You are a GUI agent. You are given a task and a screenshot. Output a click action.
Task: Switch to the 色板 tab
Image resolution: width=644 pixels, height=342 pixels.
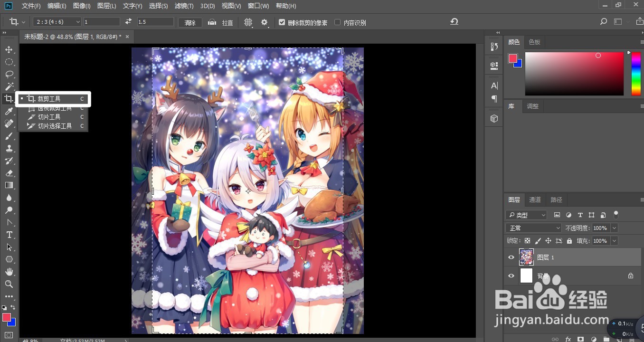pos(534,42)
